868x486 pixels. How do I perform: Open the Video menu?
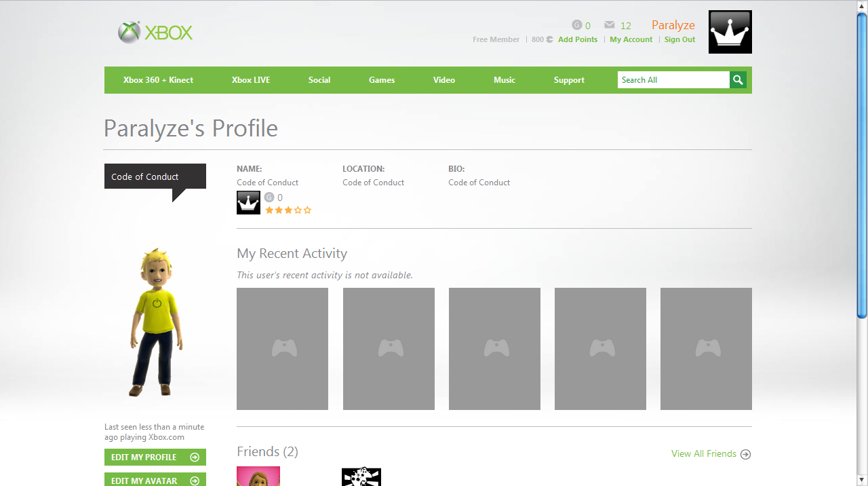444,80
